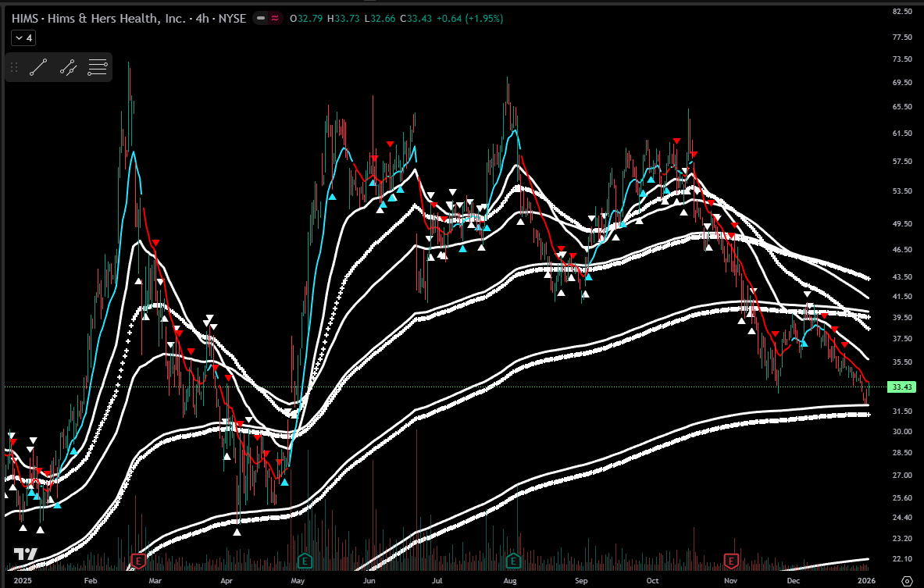Image resolution: width=924 pixels, height=588 pixels.
Task: Click the 82.50 price scale label
Action: (902, 11)
